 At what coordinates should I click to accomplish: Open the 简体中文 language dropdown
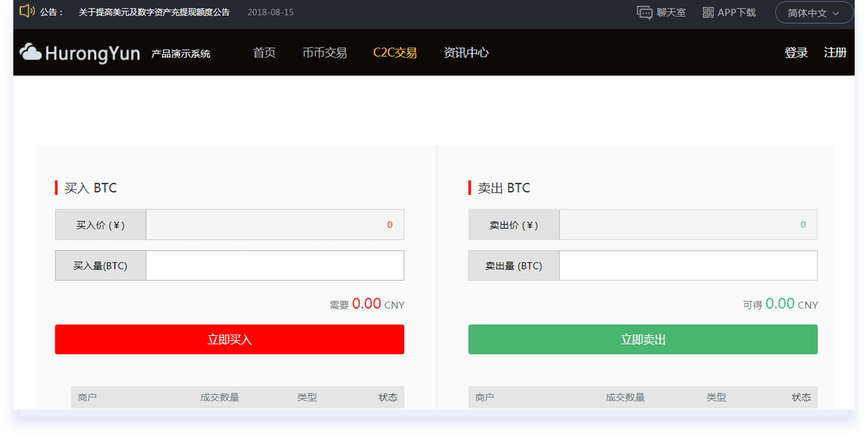(813, 13)
